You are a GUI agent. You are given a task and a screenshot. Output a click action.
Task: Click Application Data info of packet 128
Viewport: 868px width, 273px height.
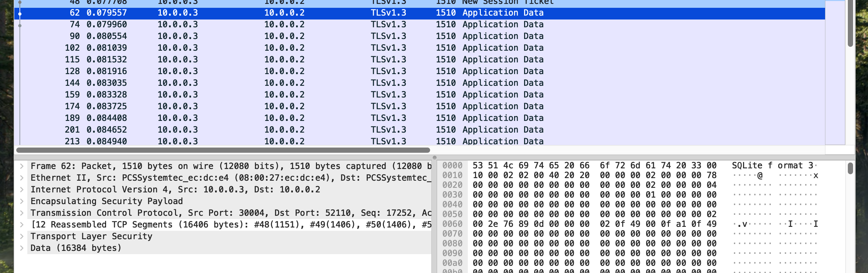503,71
